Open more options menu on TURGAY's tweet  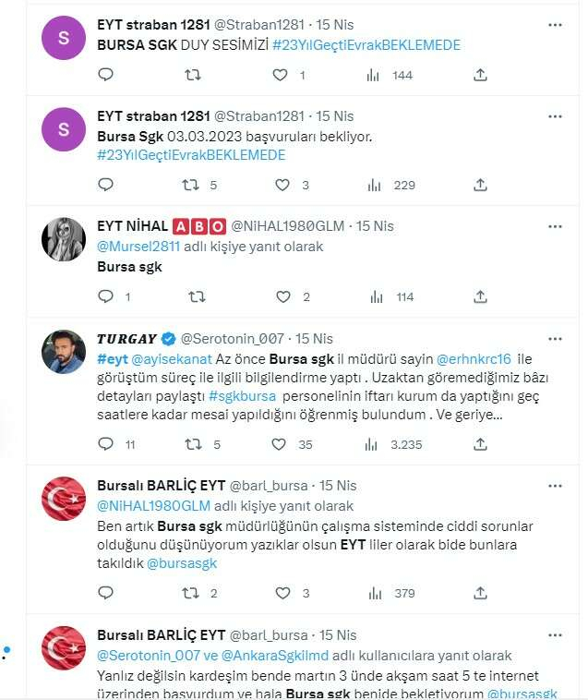click(x=554, y=338)
